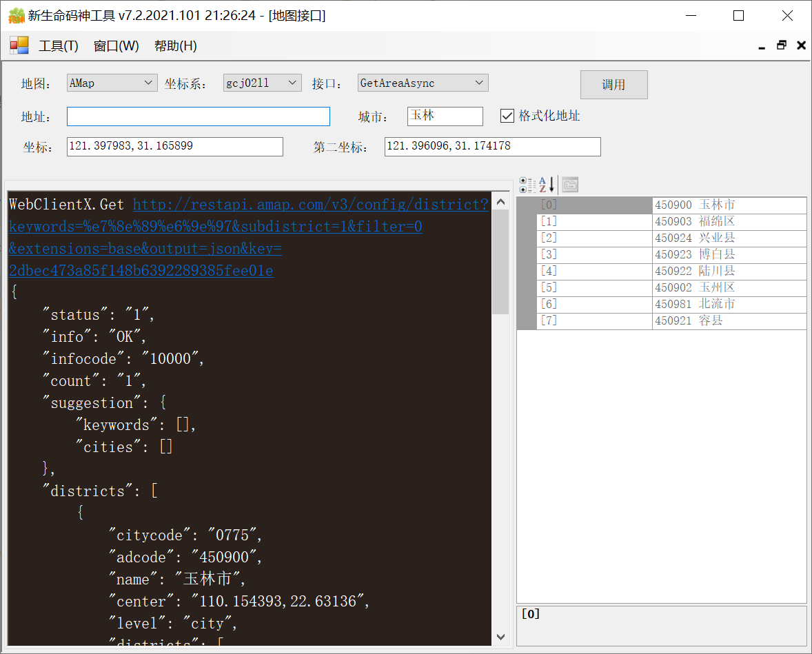Close the main application window

[x=787, y=16]
